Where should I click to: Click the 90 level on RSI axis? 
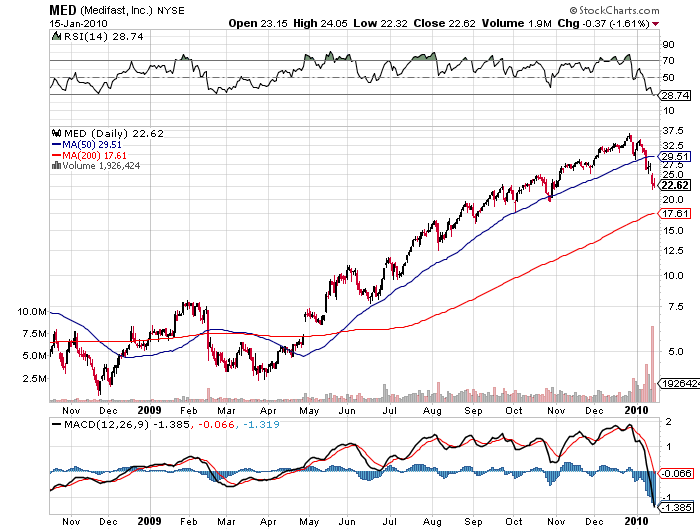pos(668,45)
